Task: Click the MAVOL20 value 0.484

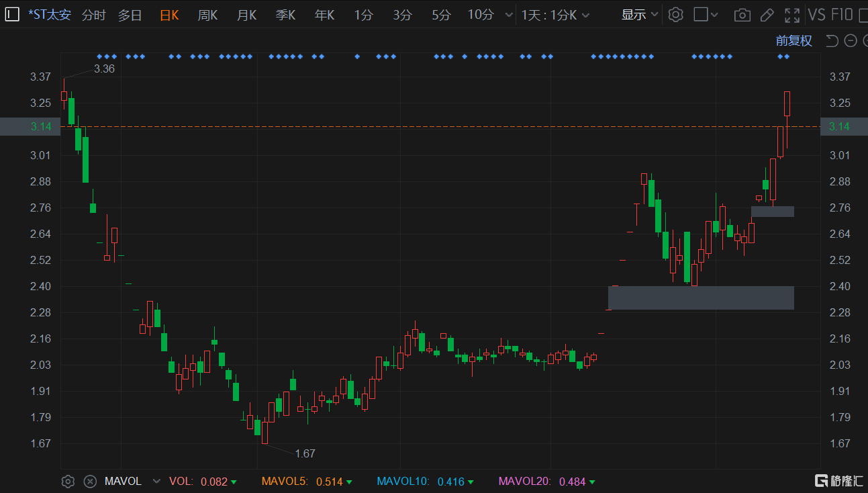Action: pyautogui.click(x=573, y=482)
